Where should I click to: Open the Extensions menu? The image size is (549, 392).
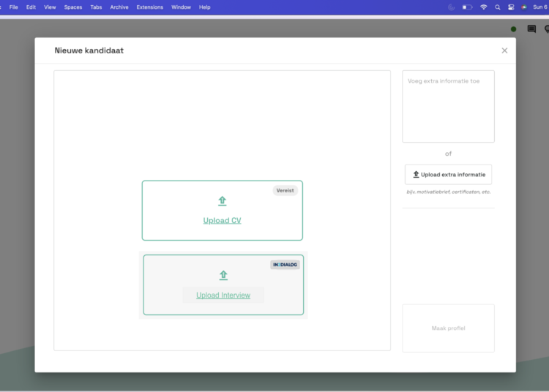click(150, 7)
